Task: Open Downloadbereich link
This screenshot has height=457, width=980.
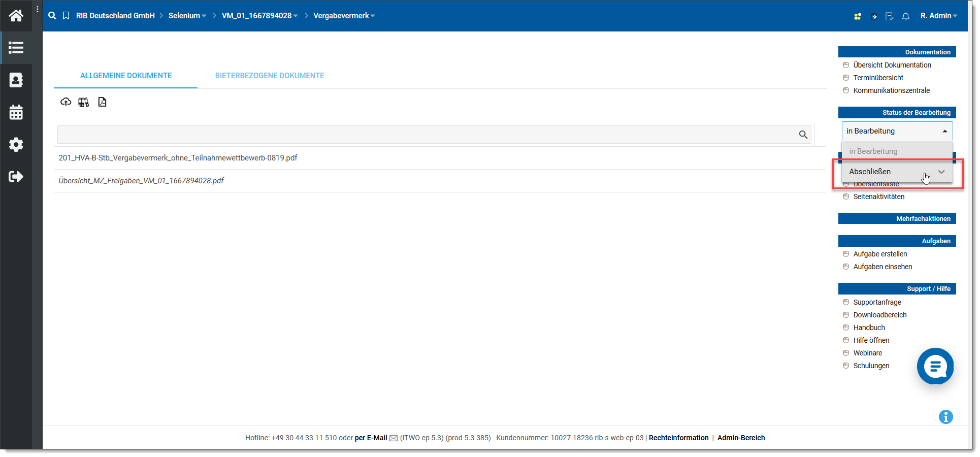Action: [879, 315]
